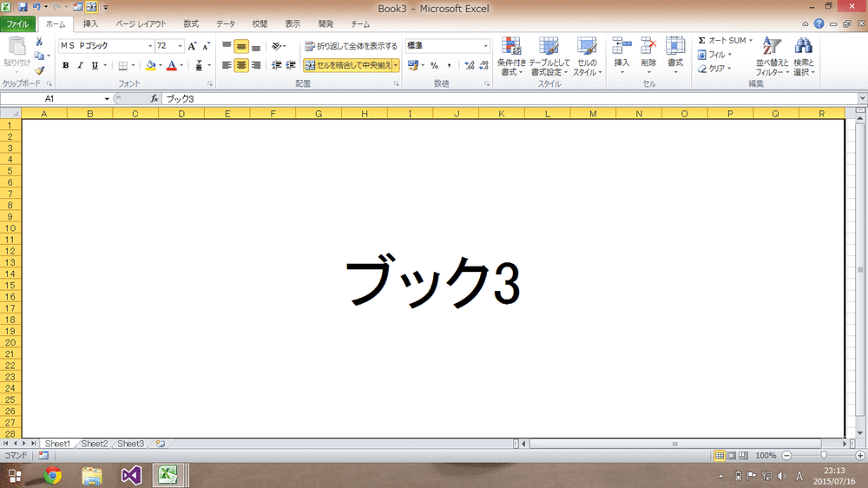Open the File (ファイル) tab
This screenshot has width=868, height=488.
pyautogui.click(x=17, y=23)
